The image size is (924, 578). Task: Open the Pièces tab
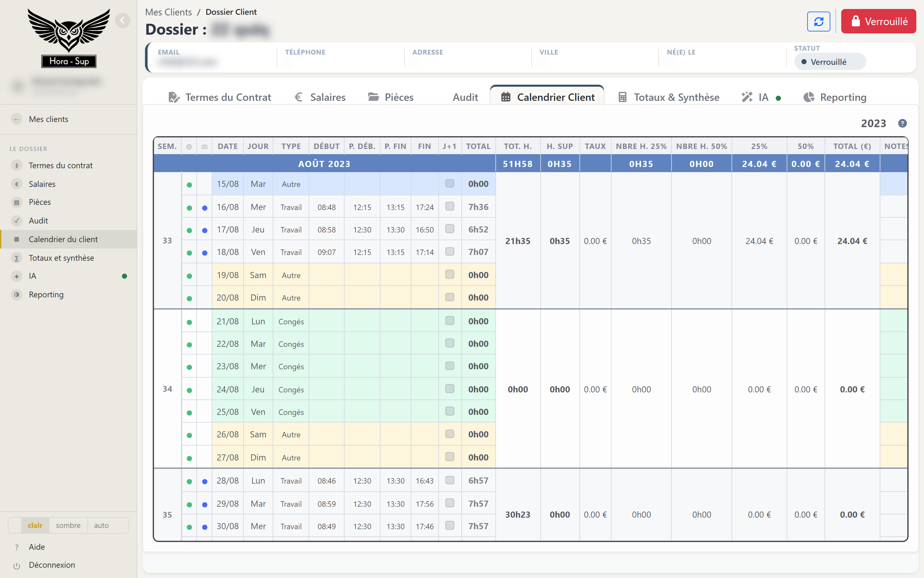(x=390, y=97)
